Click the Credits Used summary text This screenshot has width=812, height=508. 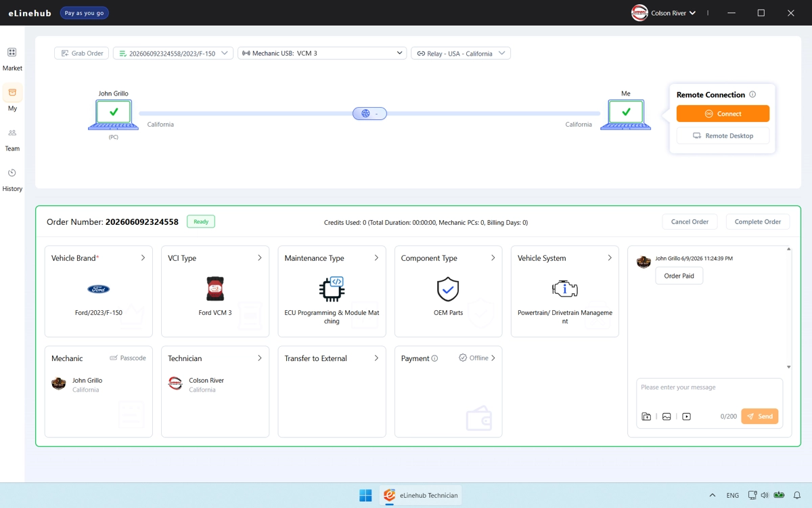tap(426, 222)
